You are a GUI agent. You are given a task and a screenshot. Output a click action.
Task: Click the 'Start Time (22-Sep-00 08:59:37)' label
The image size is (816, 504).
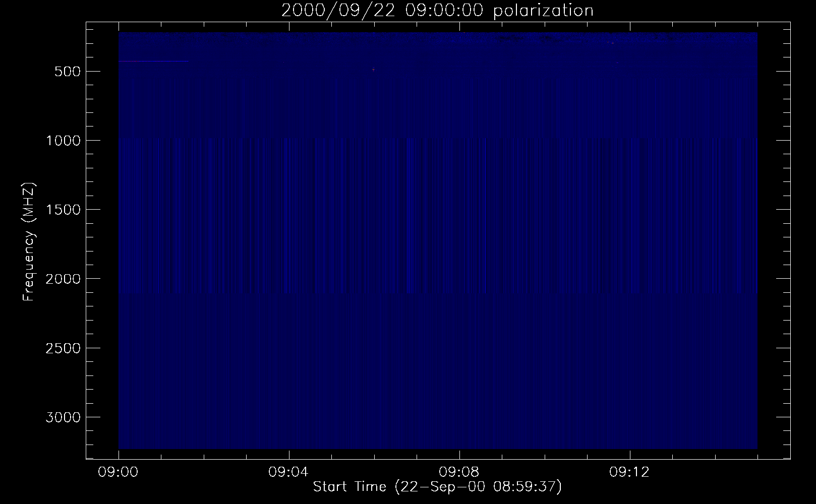(437, 487)
